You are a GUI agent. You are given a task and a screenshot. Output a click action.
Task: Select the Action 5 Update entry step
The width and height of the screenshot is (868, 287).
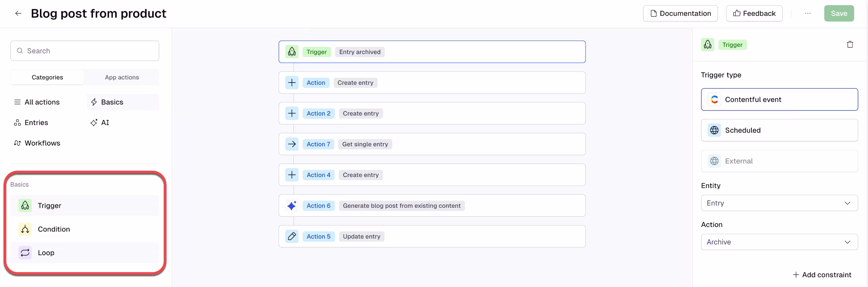pyautogui.click(x=432, y=236)
